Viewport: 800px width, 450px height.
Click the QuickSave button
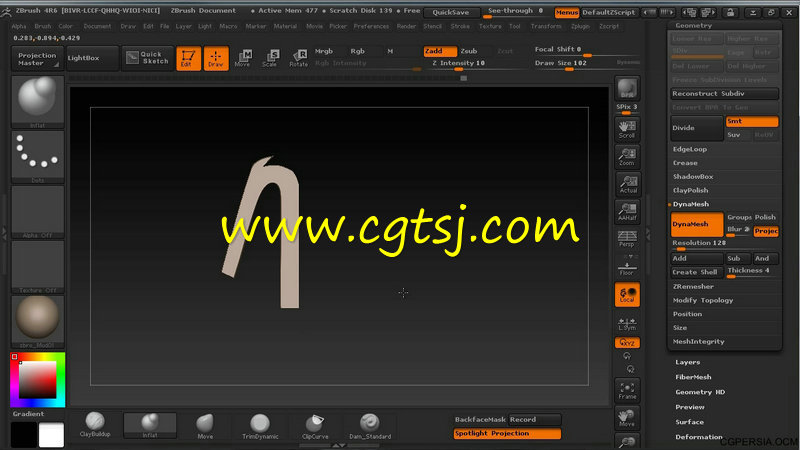click(451, 12)
